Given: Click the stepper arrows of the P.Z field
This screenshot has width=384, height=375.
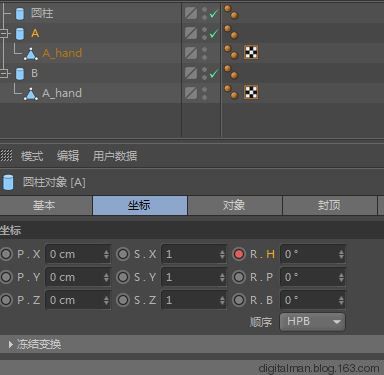Looking at the screenshot, I should point(106,300).
